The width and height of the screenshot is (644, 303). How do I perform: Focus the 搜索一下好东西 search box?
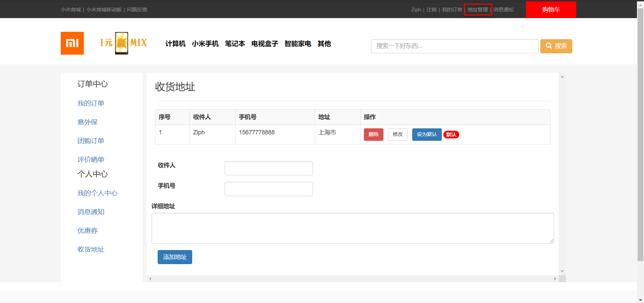pyautogui.click(x=454, y=46)
